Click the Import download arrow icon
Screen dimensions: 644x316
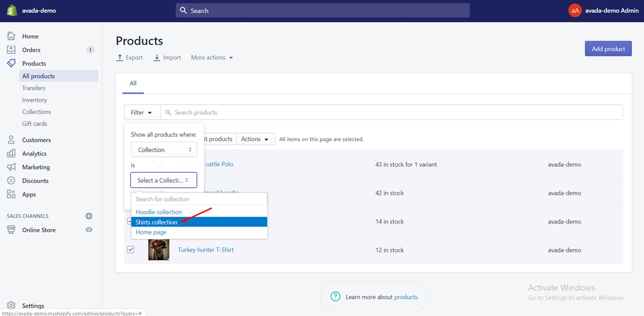pos(157,57)
